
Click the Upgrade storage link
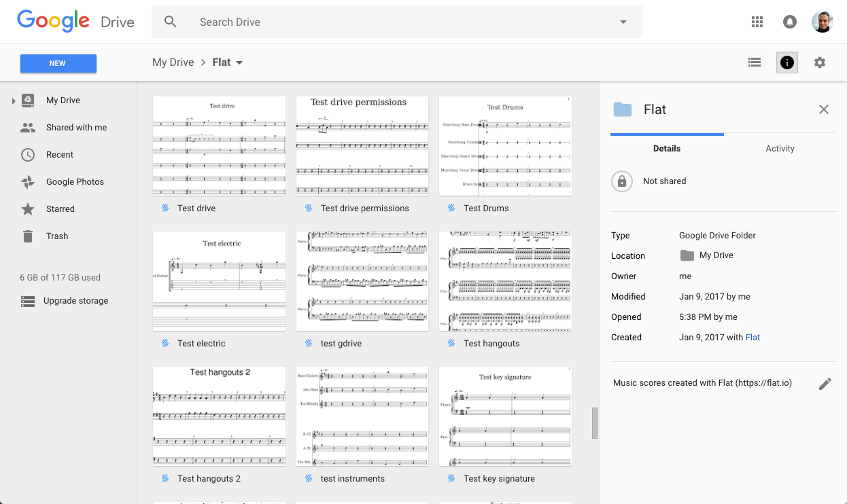click(75, 300)
